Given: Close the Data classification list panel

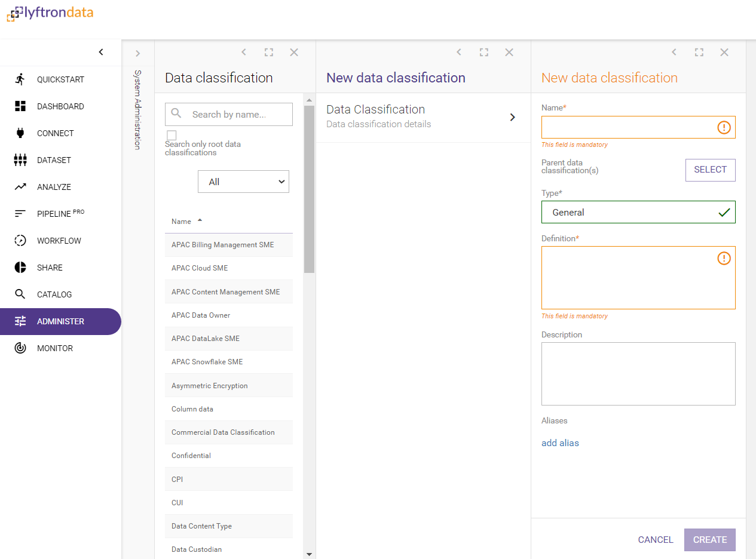Looking at the screenshot, I should coord(294,53).
